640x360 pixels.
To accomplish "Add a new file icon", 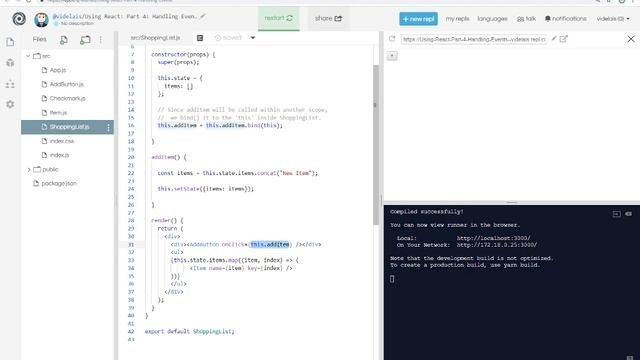I will point(64,40).
